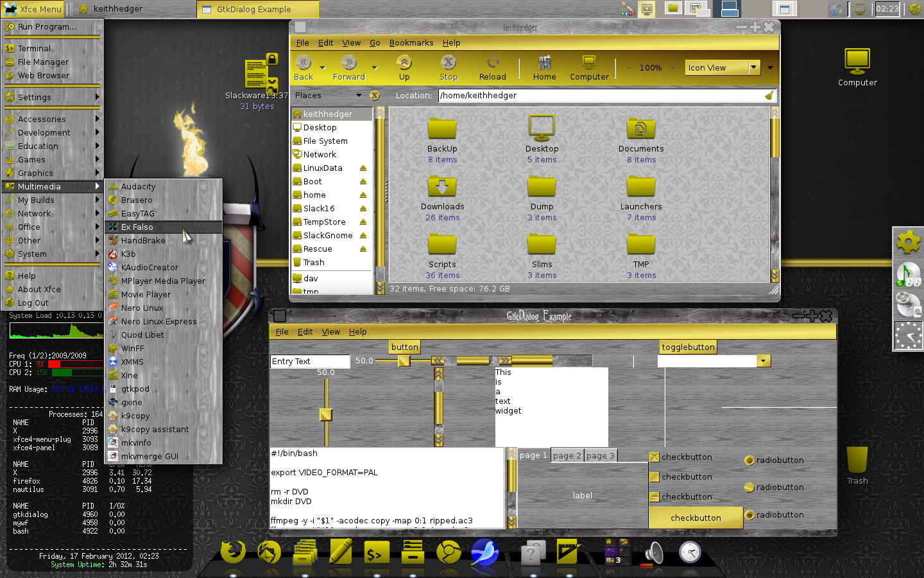Open the Go menu in file manager
This screenshot has width=924, height=578.
click(x=375, y=43)
